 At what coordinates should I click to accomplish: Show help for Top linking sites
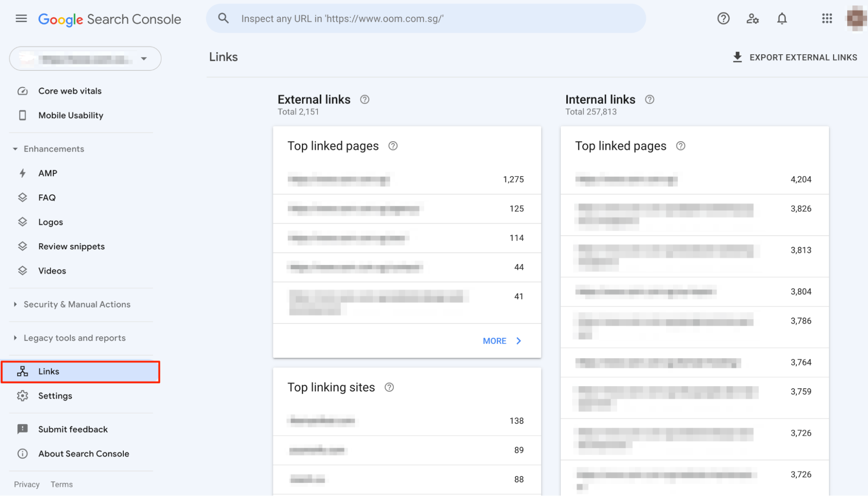coord(389,387)
